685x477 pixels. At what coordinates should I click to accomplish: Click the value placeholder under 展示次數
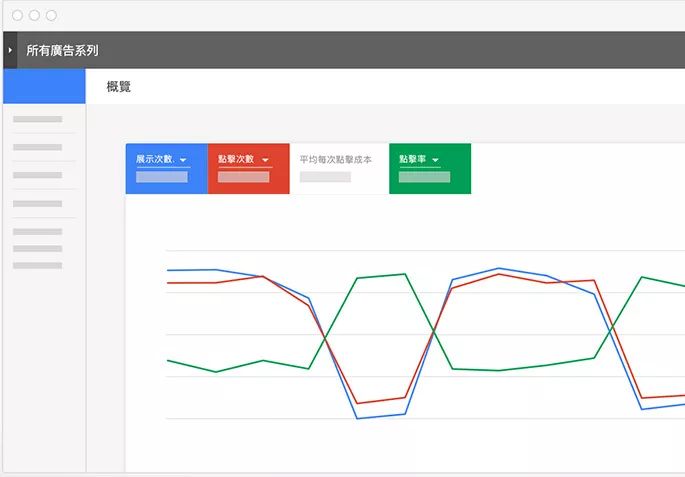(x=162, y=177)
